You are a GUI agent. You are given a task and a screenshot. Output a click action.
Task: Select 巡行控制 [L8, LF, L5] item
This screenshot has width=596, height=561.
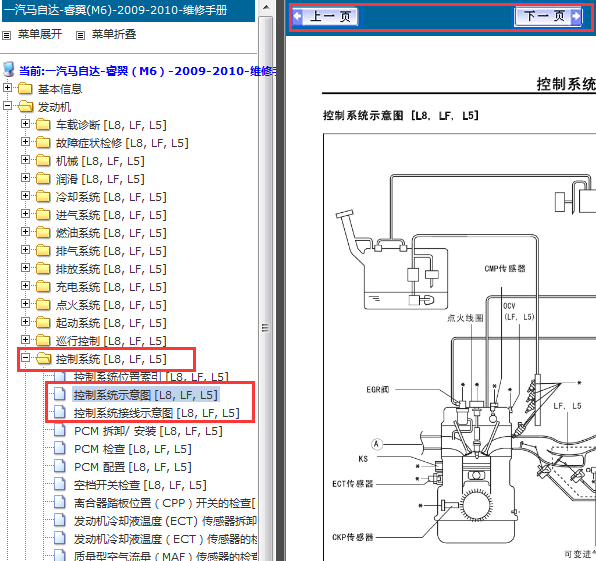point(111,341)
